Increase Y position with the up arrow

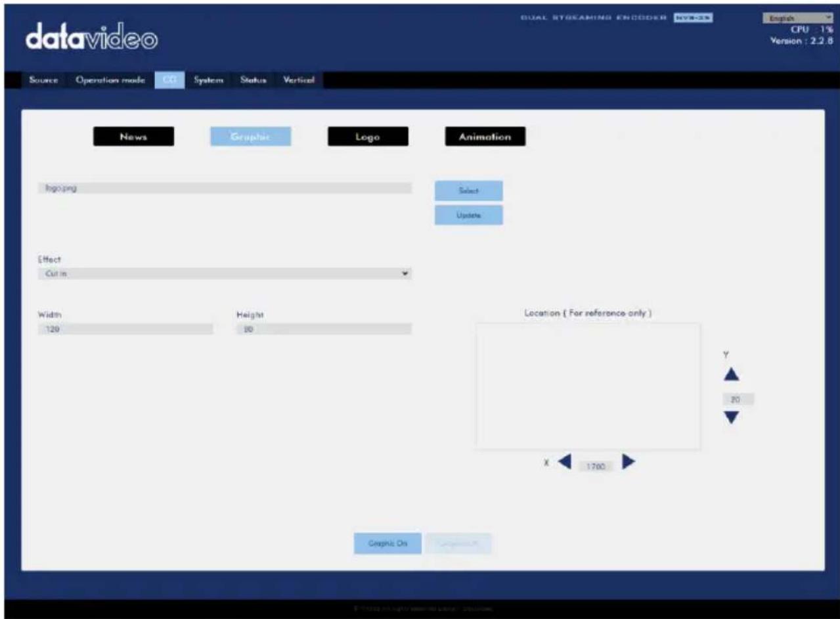(x=732, y=375)
